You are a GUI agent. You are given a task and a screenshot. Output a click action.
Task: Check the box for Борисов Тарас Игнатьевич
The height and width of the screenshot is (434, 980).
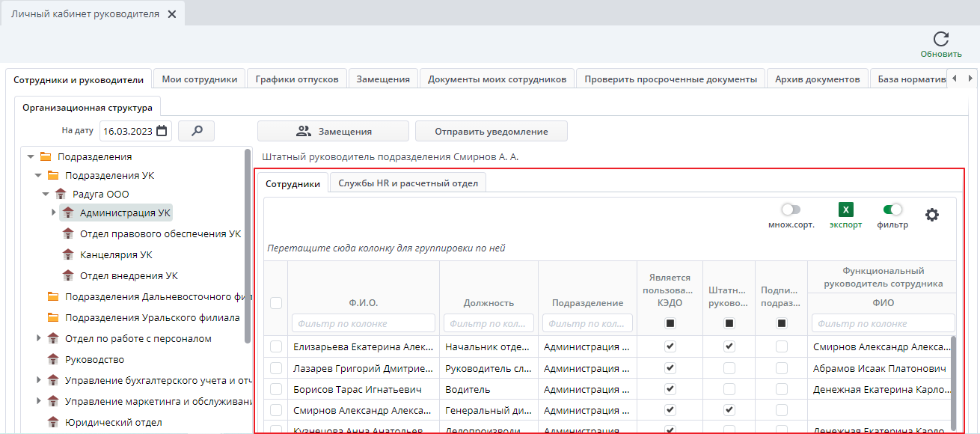[x=276, y=389]
